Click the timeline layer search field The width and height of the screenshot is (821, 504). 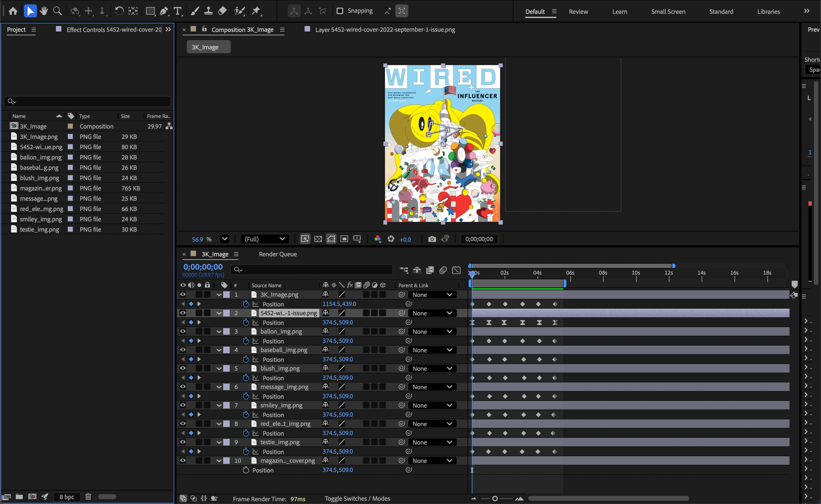point(312,270)
